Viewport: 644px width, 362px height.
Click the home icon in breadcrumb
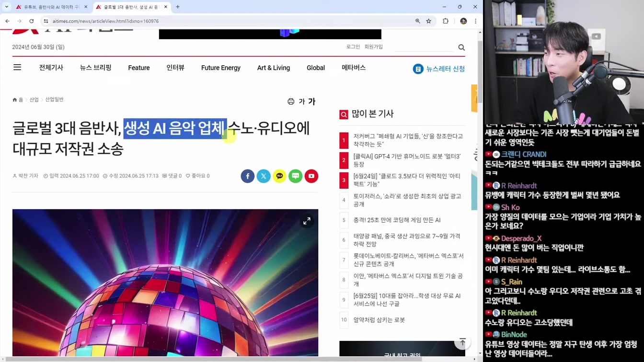(x=15, y=100)
